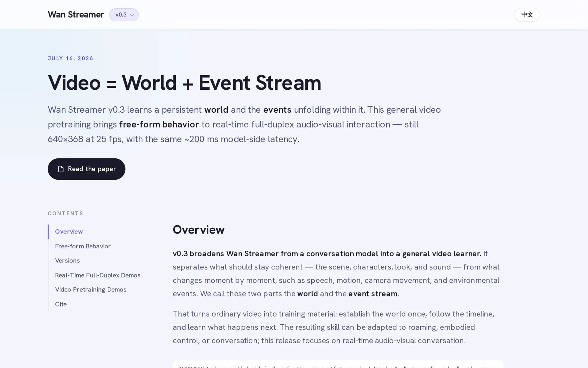Screen dimensions: 588x368
Task: Jump to Overview in contents
Action: 69,232
